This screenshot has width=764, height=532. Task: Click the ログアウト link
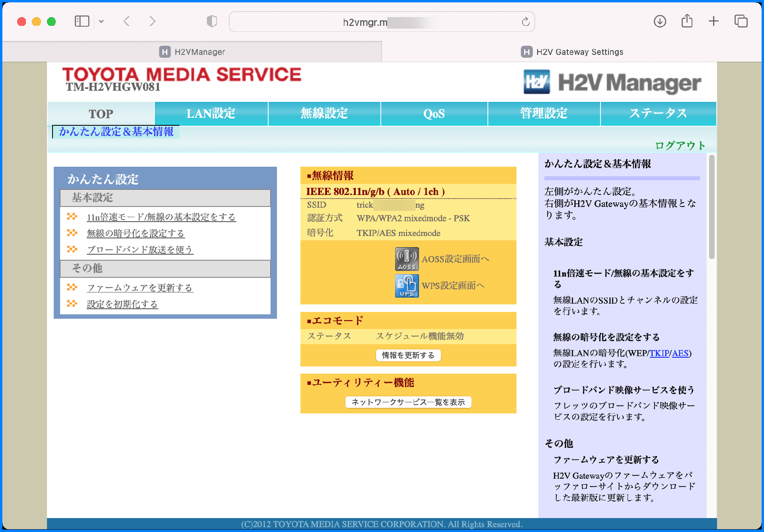[680, 146]
